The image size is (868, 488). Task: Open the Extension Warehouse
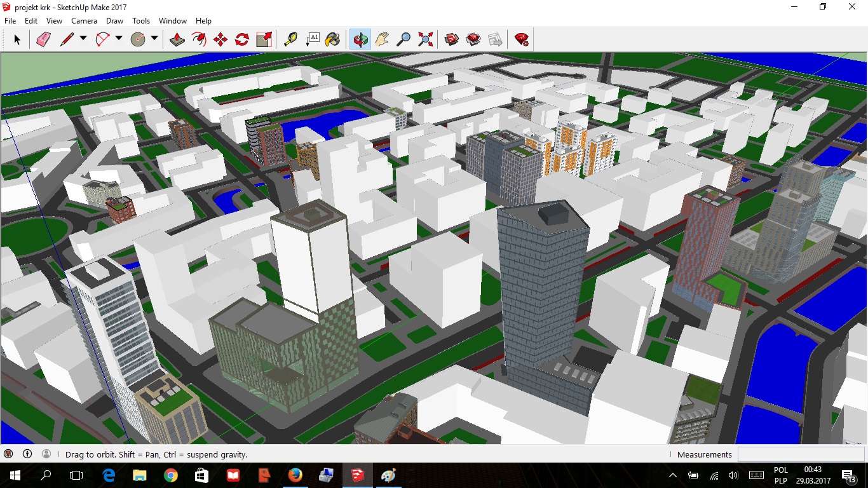pyautogui.click(x=473, y=39)
